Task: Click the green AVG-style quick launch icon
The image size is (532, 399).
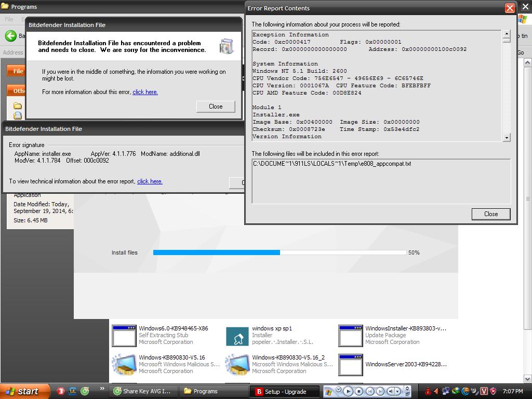Action: tap(85, 391)
